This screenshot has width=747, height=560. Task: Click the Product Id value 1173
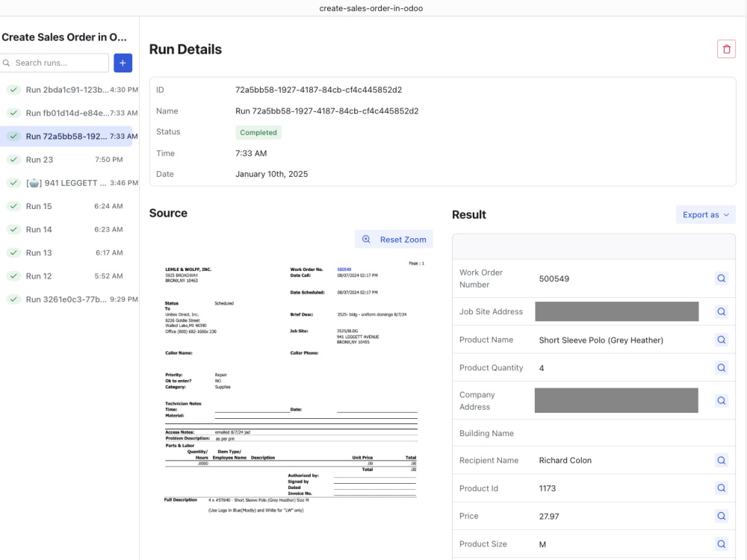547,488
